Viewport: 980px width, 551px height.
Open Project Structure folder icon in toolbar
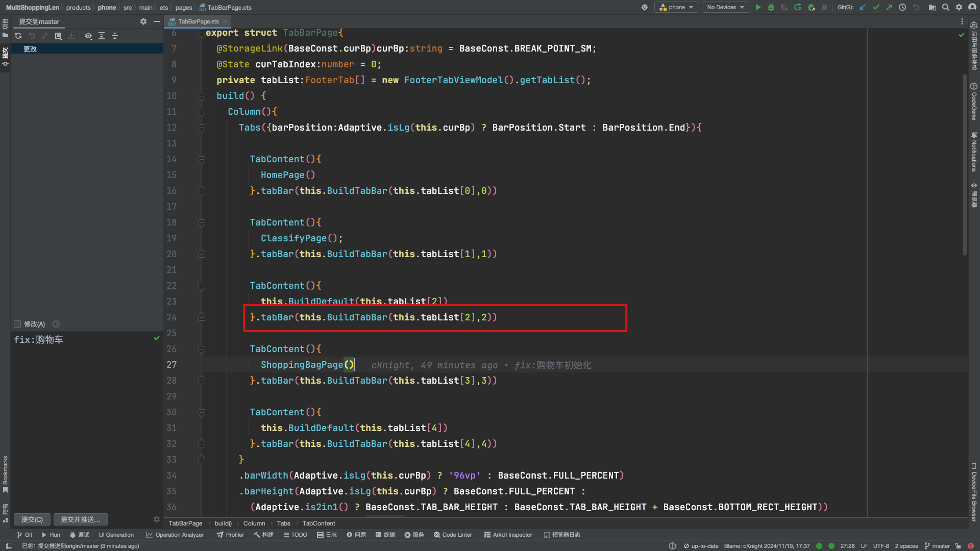[933, 7]
